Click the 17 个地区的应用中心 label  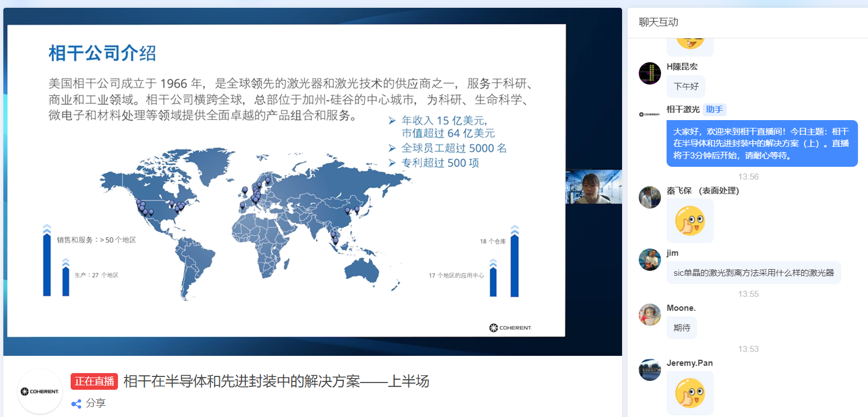[x=456, y=275]
